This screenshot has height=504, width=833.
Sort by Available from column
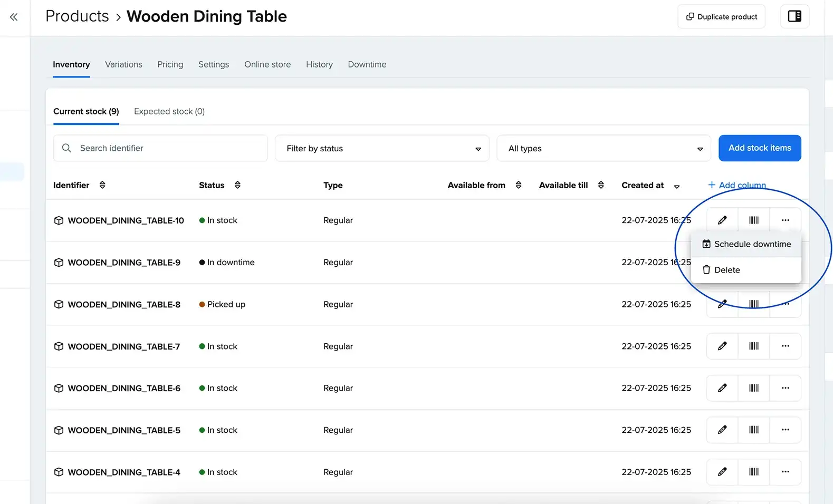pyautogui.click(x=519, y=185)
